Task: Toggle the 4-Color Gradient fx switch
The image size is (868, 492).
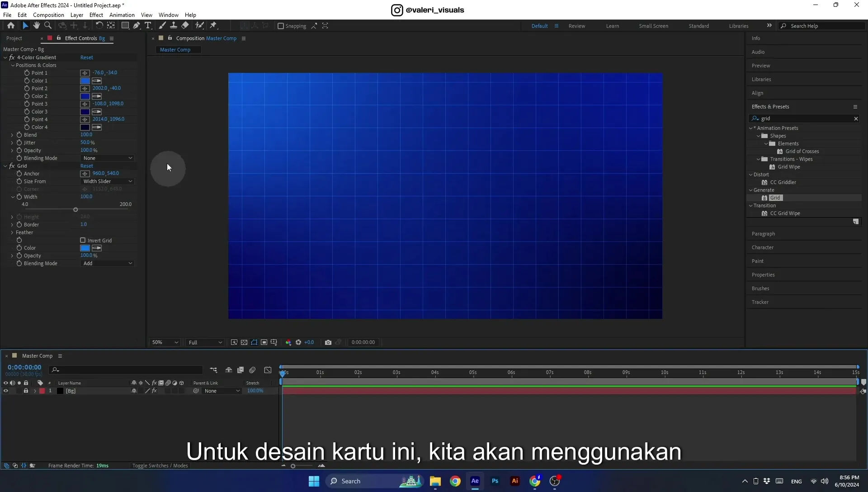Action: (12, 57)
